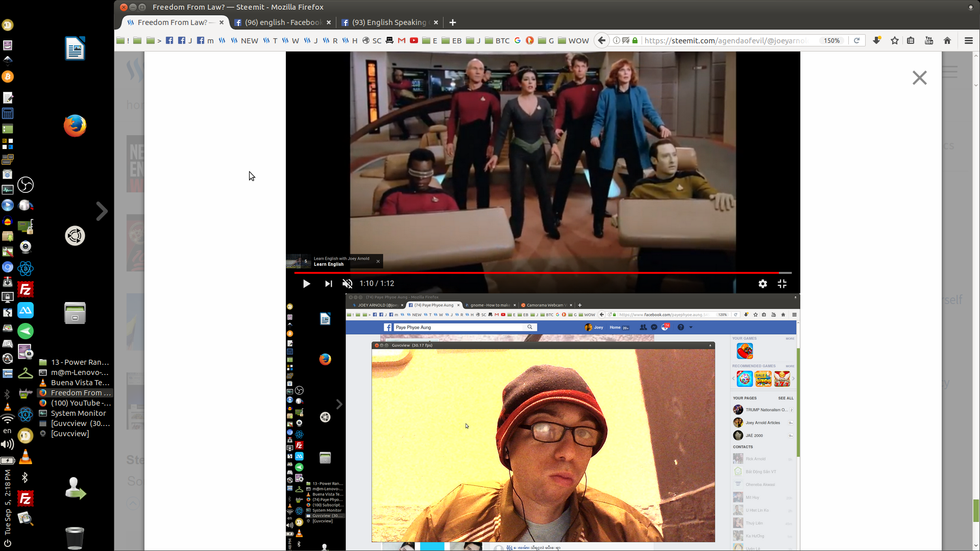The height and width of the screenshot is (551, 980).
Task: Click the switch user desktop icon
Action: 75,488
